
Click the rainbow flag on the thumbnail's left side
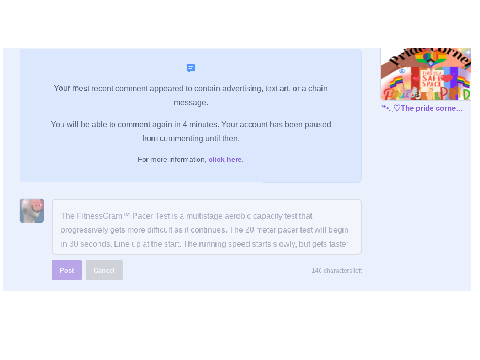396,82
